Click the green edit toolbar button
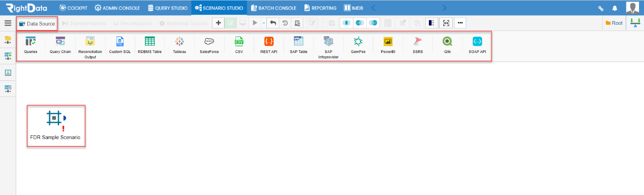The image size is (644, 195). click(x=230, y=23)
